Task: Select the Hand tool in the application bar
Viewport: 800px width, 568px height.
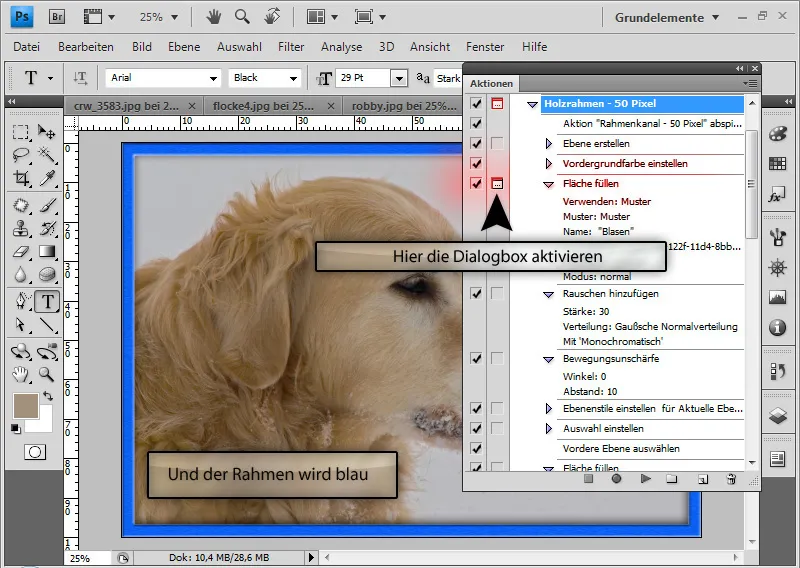Action: (x=214, y=17)
